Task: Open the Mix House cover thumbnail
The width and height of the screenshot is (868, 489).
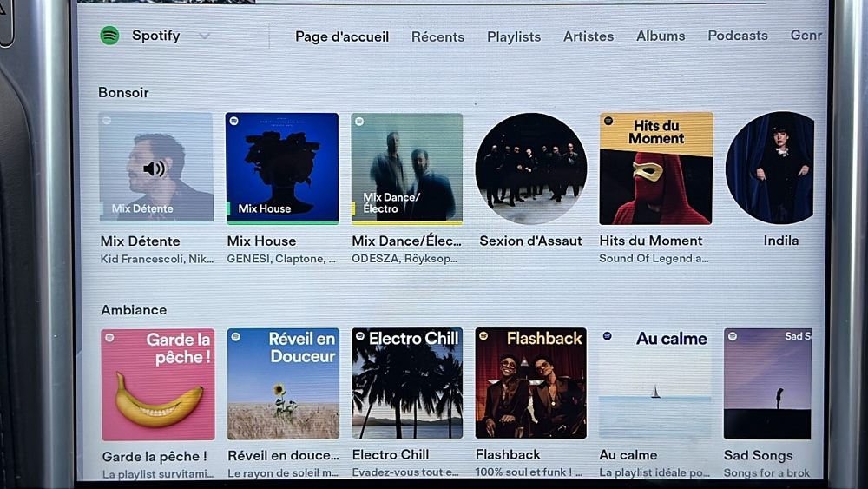Action: 282,169
